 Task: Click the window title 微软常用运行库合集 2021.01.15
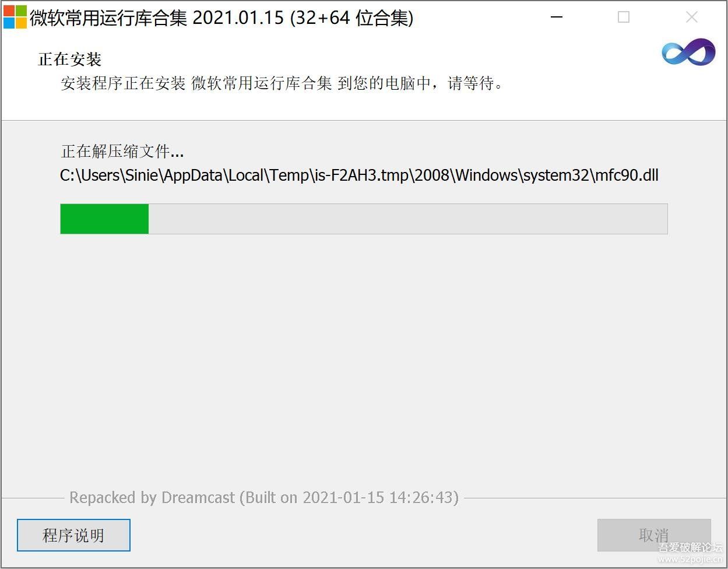(x=156, y=18)
